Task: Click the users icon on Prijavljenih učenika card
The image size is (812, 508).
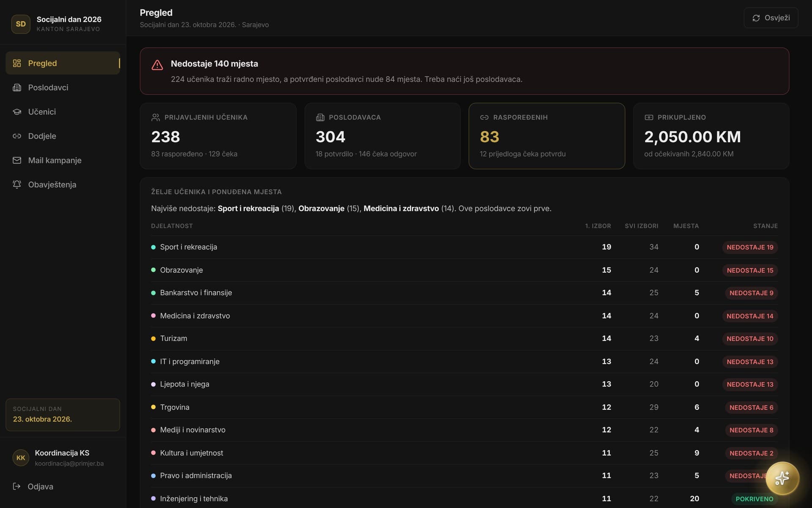Action: [155, 117]
